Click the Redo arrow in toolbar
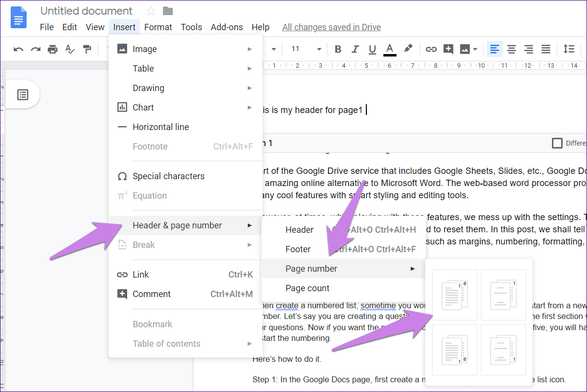587x392 pixels. [x=36, y=49]
